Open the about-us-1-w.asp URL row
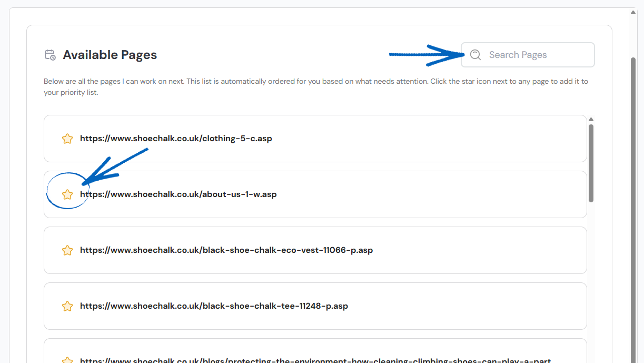Image resolution: width=644 pixels, height=363 pixels. tap(315, 194)
